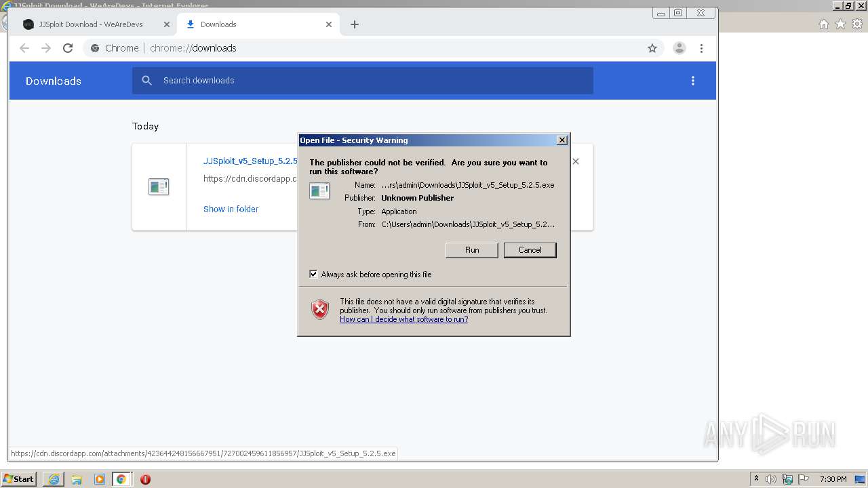Image resolution: width=868 pixels, height=488 pixels.
Task: Click the Today date label
Action: point(145,126)
